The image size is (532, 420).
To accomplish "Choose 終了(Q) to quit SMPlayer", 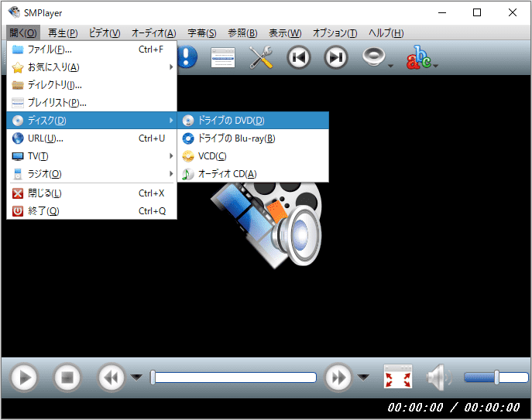I will click(x=91, y=211).
